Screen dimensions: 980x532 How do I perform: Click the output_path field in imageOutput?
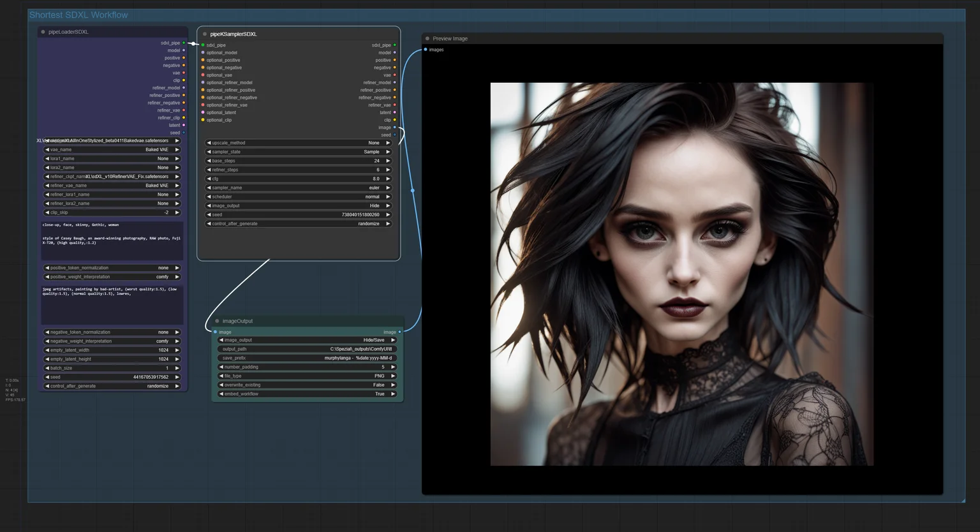(308, 349)
